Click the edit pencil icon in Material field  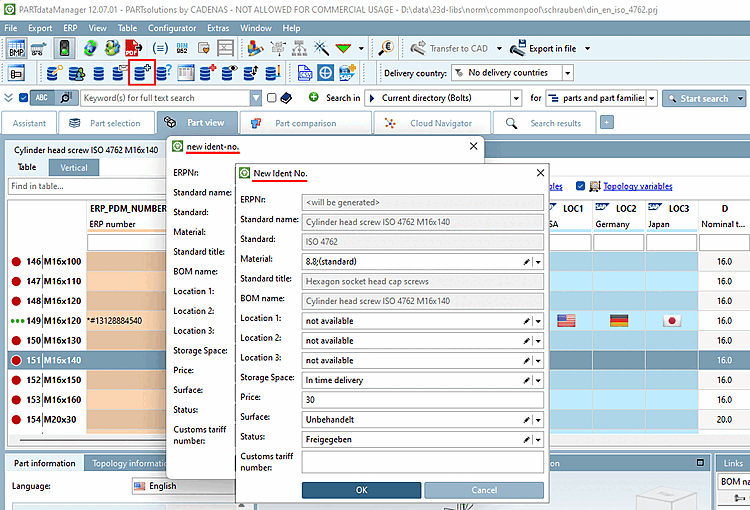(526, 260)
